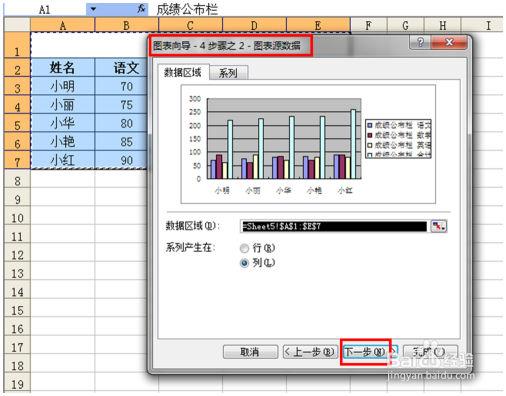Select column A header
506x396 pixels.
[x=63, y=25]
